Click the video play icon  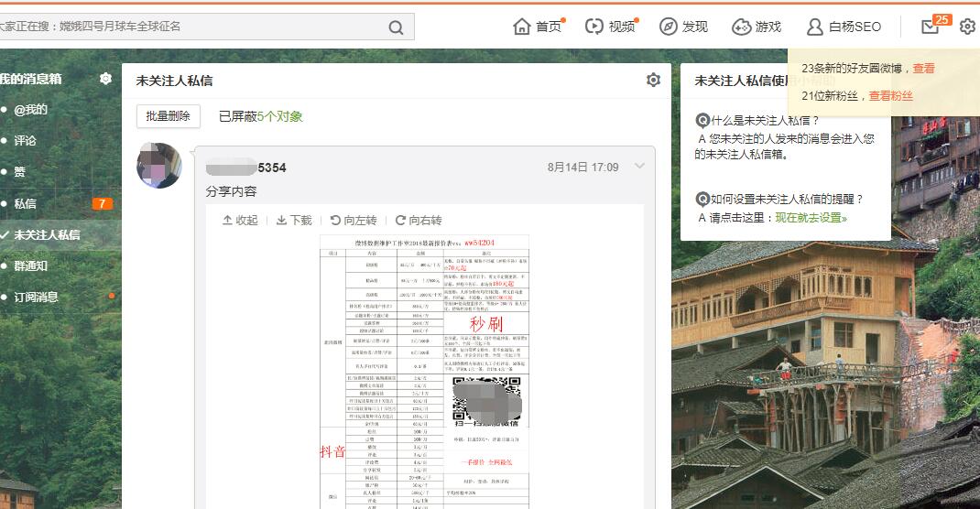click(x=593, y=27)
